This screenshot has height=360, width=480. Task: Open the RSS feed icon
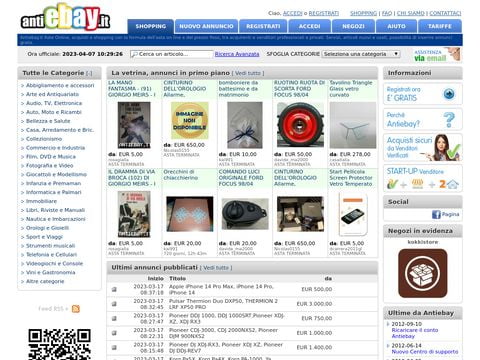pyautogui.click(x=76, y=309)
